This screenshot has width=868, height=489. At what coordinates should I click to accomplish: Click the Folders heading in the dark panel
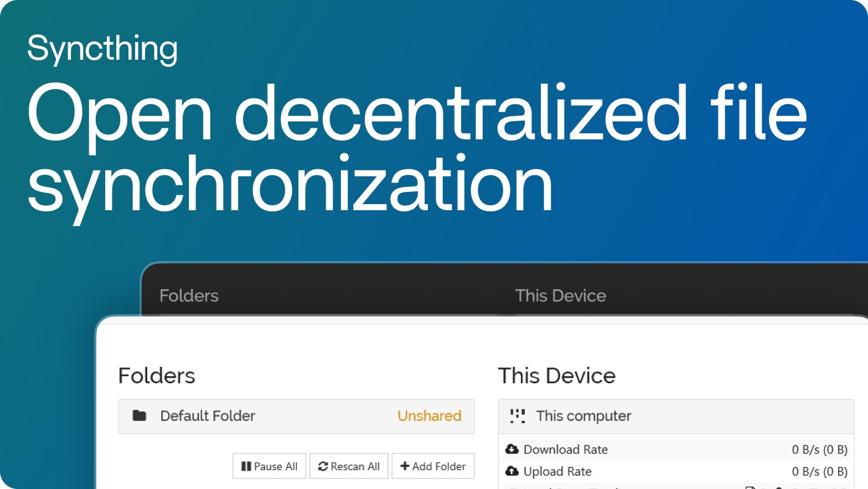point(189,295)
